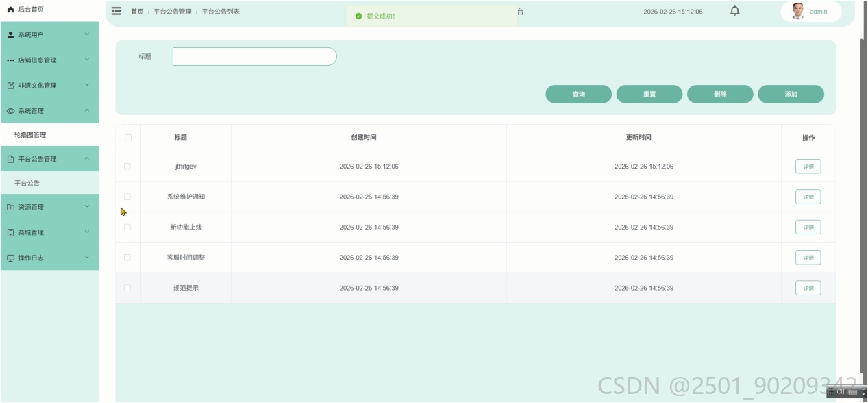
Task: Select the 系统维护通知 row checkbox
Action: coord(127,197)
